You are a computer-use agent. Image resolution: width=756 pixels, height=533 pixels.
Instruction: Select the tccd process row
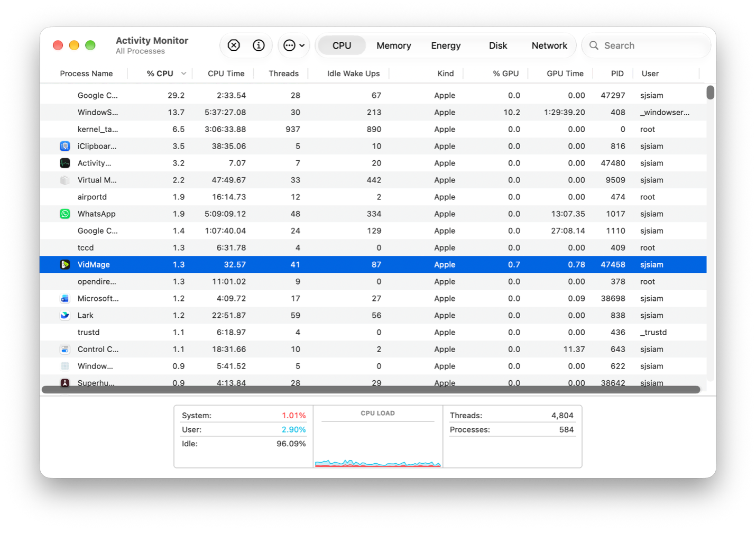373,247
